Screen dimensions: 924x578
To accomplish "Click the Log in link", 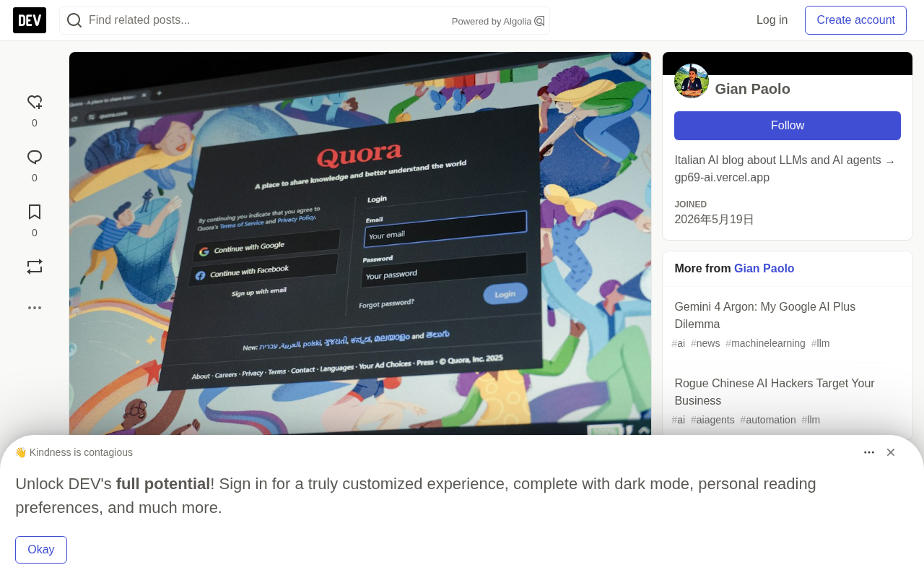I will coord(772,20).
